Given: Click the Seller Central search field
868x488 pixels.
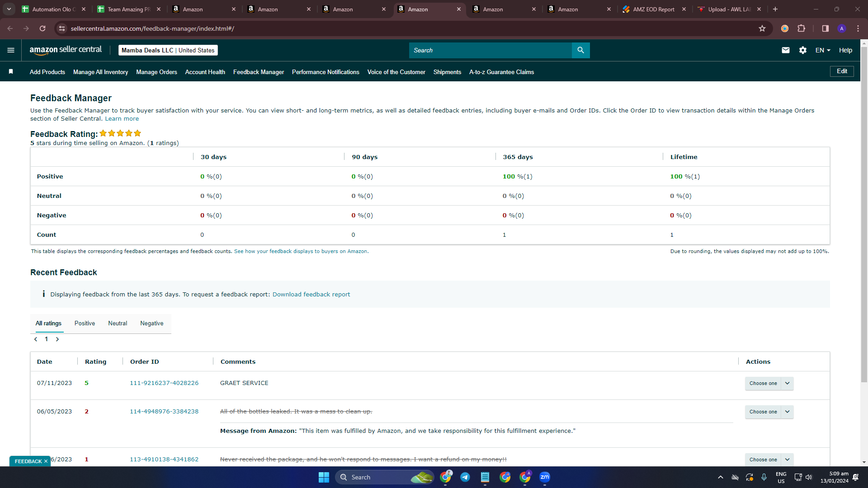Looking at the screenshot, I should 491,50.
